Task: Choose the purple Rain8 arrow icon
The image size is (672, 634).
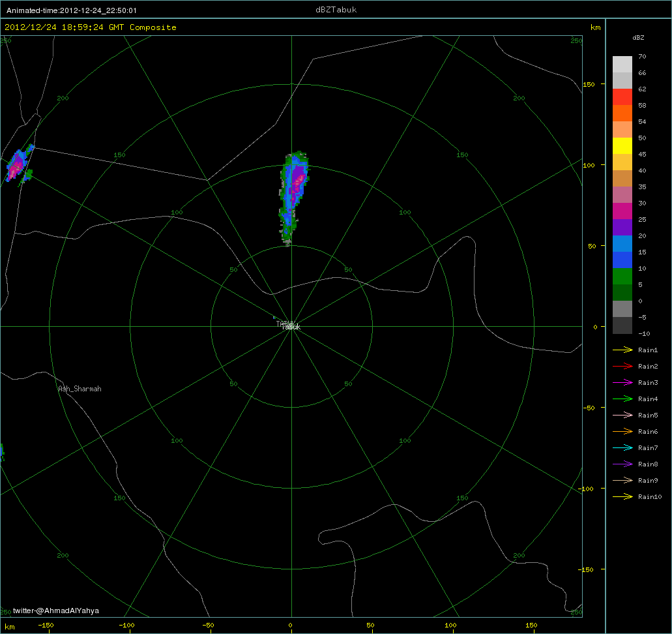Action: (622, 464)
